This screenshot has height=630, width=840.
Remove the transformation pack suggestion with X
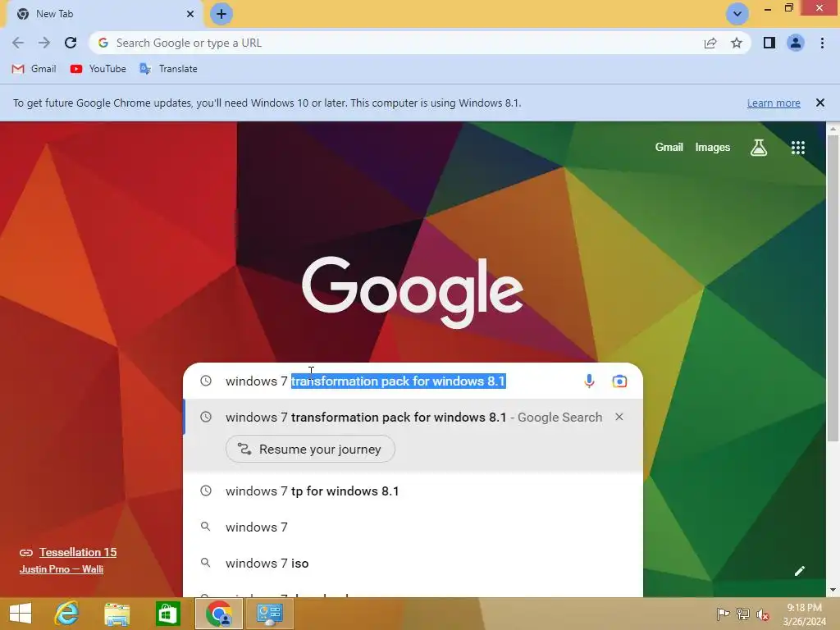click(x=619, y=417)
